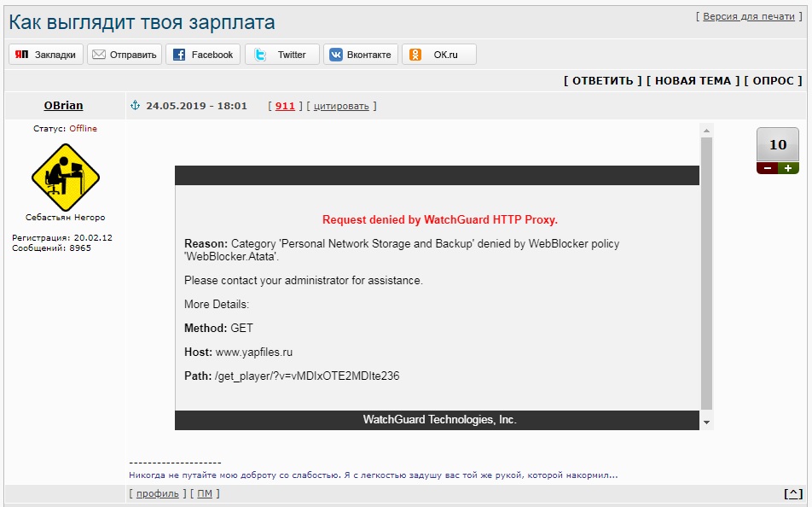Open the профиль link under the post
The height and width of the screenshot is (507, 812).
coord(158,493)
